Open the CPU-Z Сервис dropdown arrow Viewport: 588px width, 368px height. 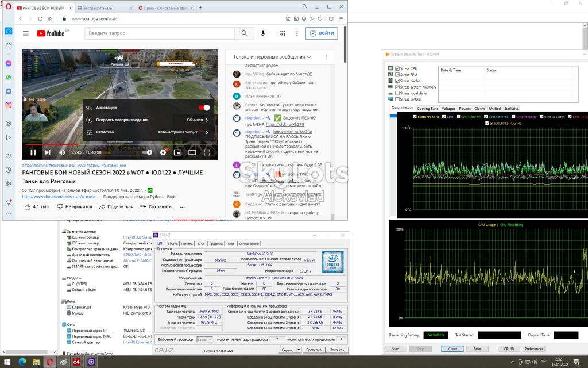click(299, 350)
